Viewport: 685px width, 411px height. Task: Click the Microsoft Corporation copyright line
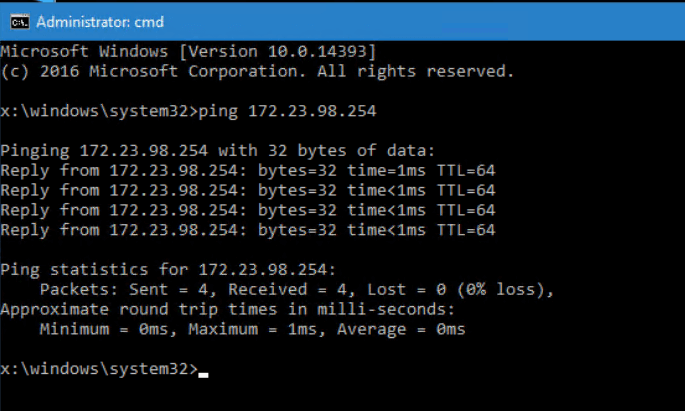click(257, 71)
